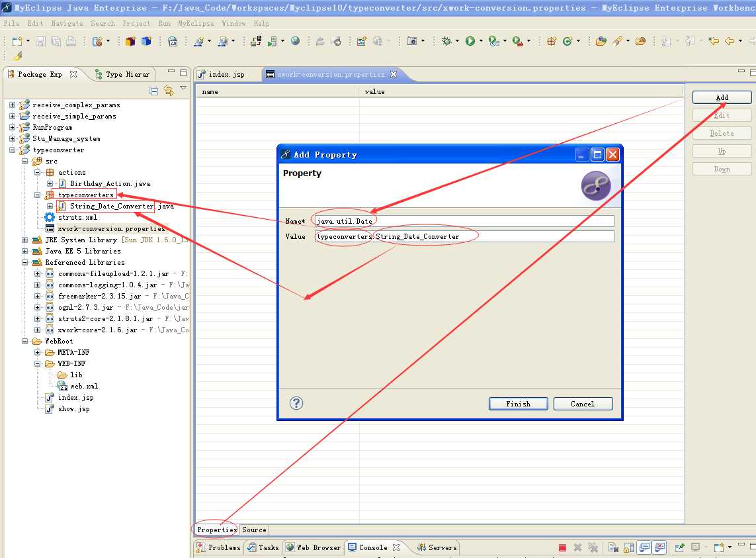Click the Save floppy disk toolbar icon
The width and height of the screenshot is (756, 558).
tap(40, 41)
